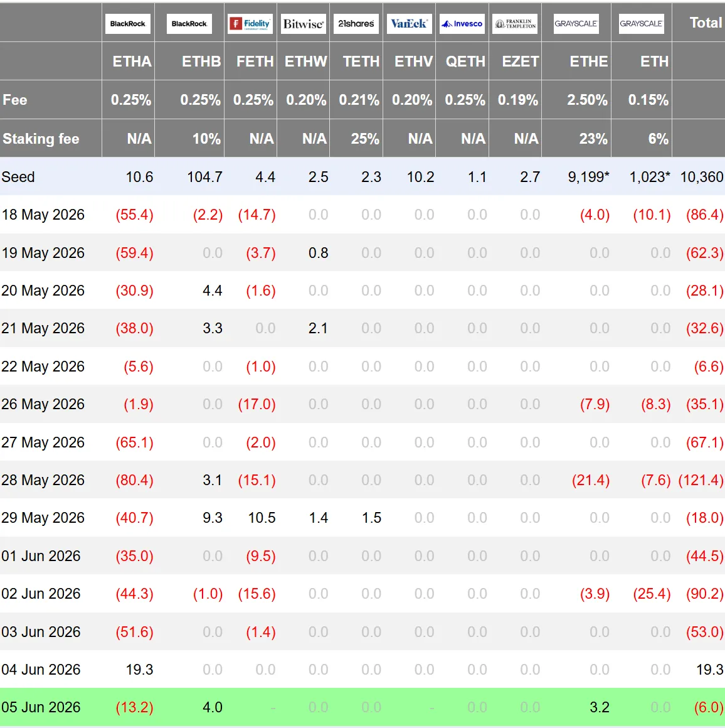Click the (17.0) FETH value on 26 May
The height and width of the screenshot is (728, 725).
(257, 404)
